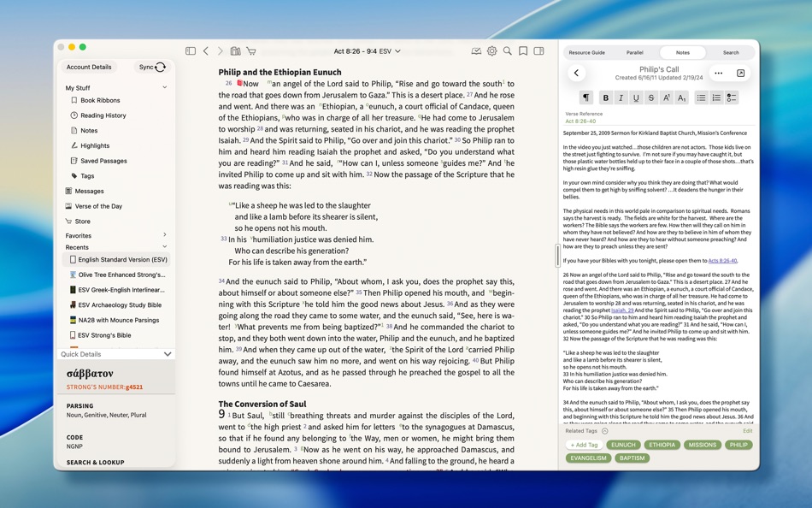The height and width of the screenshot is (508, 812).
Task: Toggle Italic formatting in the note editor
Action: [x=621, y=97]
